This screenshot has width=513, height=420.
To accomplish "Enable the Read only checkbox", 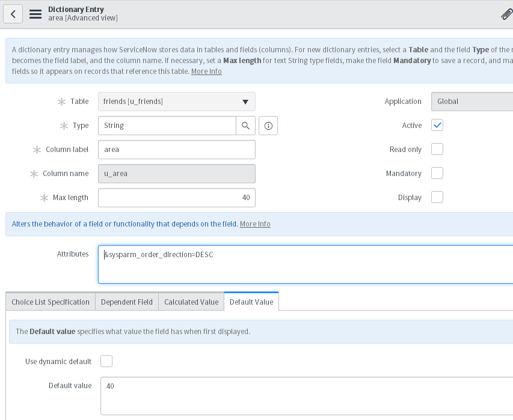I will click(437, 149).
